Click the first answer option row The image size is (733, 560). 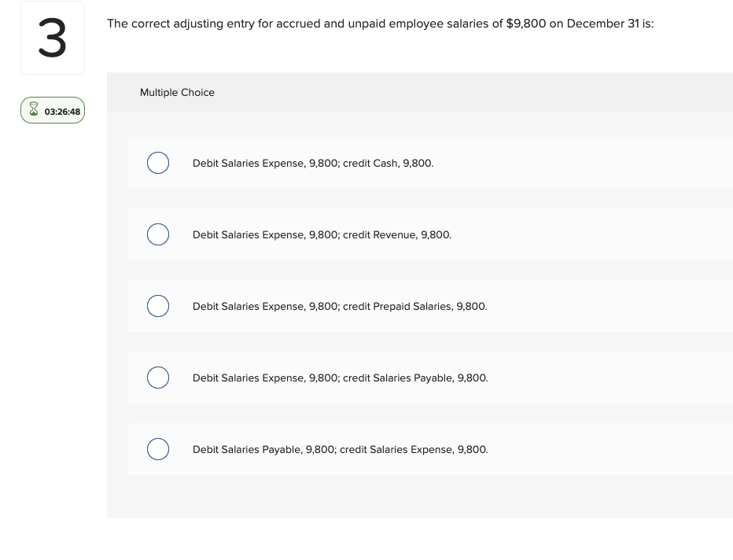click(x=429, y=163)
